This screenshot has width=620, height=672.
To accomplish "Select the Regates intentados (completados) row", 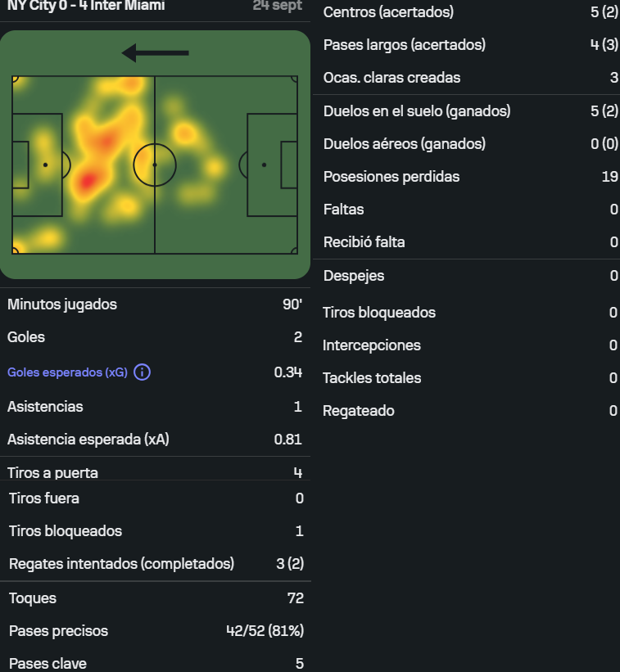I will (x=155, y=564).
